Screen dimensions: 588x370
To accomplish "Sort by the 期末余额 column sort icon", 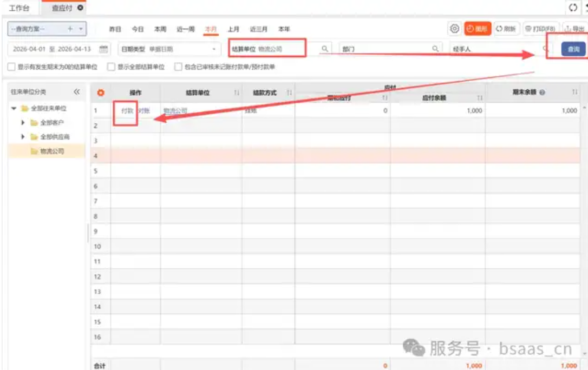I will coord(574,92).
